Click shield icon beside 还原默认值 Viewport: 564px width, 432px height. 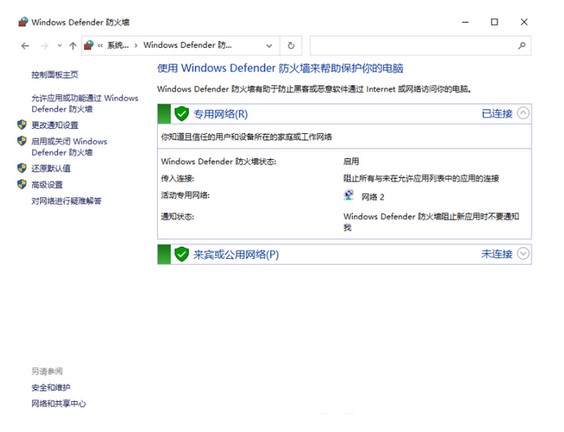[x=22, y=168]
